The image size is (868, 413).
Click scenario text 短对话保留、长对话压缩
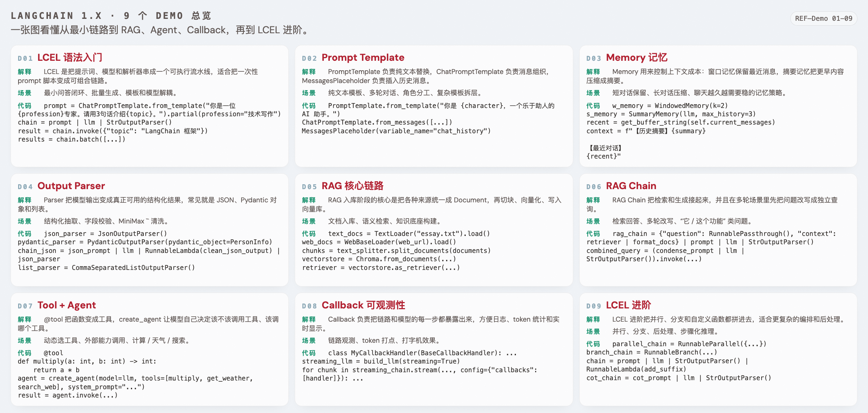point(700,93)
